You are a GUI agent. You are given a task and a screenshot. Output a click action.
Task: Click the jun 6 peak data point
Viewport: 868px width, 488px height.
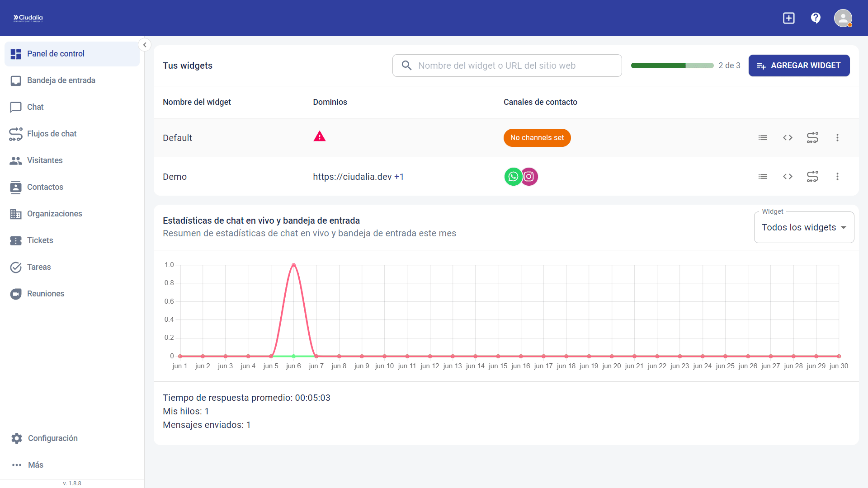294,265
